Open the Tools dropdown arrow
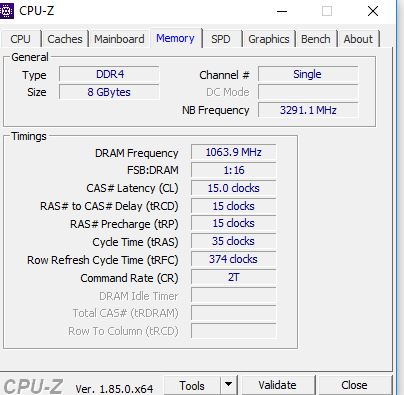Image resolution: width=404 pixels, height=395 pixels. coord(229,385)
